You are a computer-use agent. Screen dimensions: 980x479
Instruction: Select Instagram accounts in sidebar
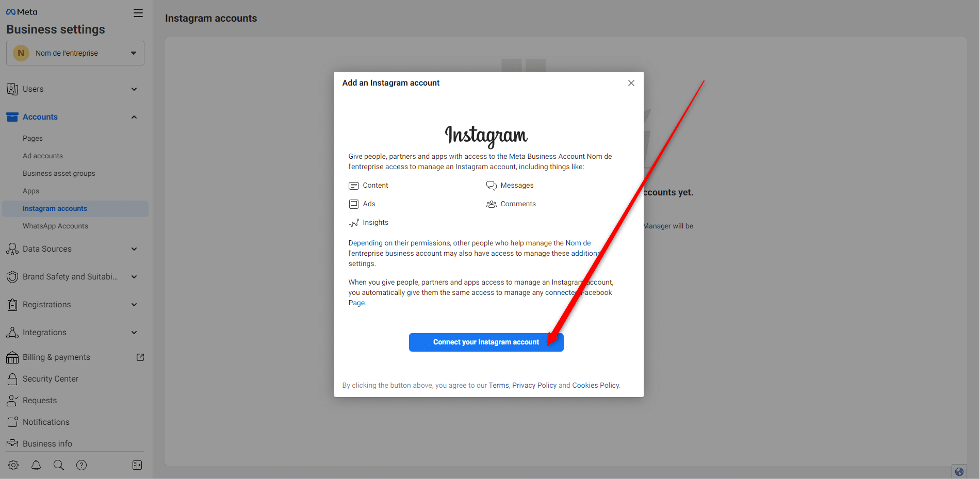(75, 208)
